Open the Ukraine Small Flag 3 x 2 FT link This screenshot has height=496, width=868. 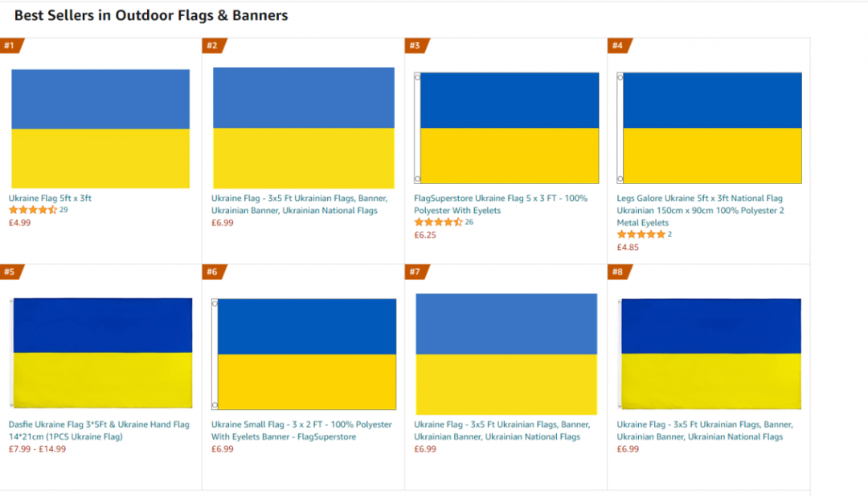pos(301,430)
